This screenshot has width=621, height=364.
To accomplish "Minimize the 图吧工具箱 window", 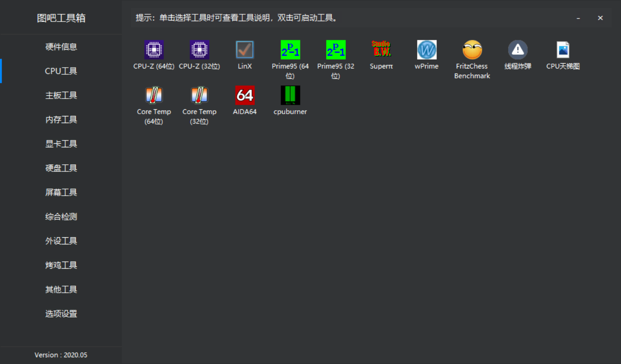I will tap(578, 18).
